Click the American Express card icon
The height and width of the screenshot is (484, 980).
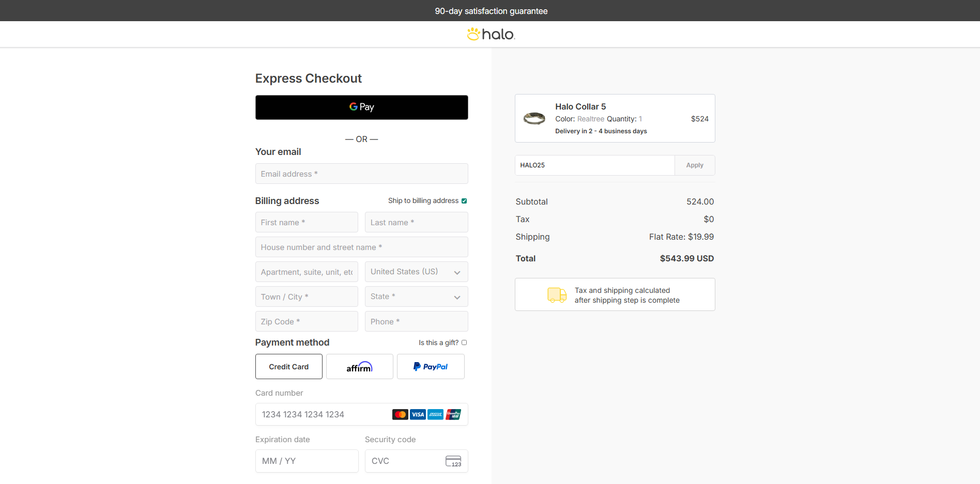coord(436,414)
